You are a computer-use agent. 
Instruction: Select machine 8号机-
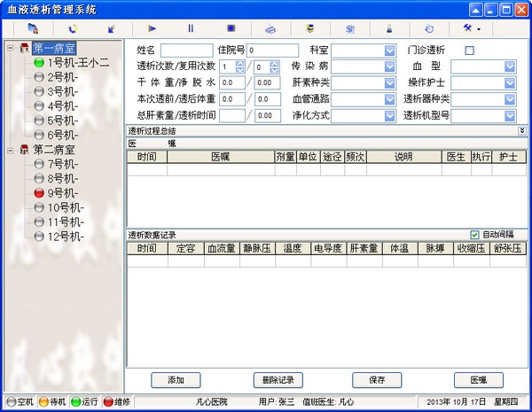pyautogui.click(x=57, y=178)
